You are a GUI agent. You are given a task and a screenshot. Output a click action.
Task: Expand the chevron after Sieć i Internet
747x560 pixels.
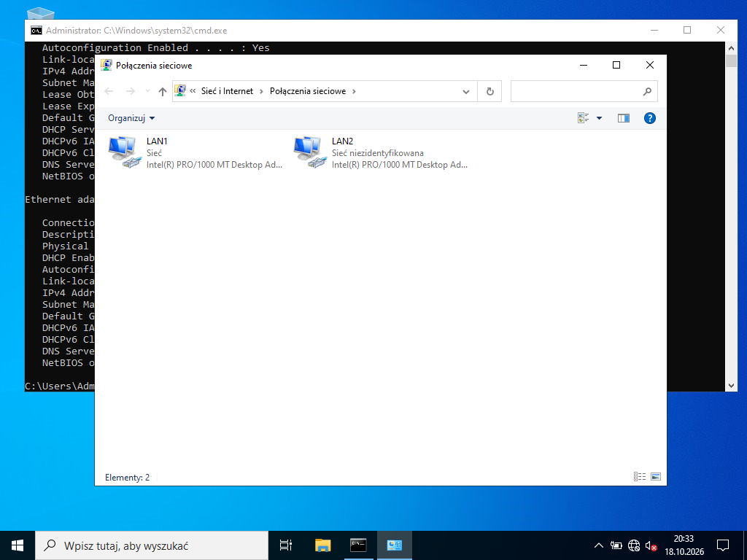tap(262, 91)
